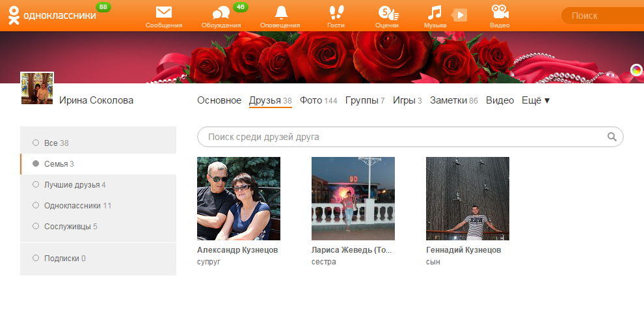Image resolution: width=644 pixels, height=310 pixels.
Task: Click Ирина Соколова small avatar photo
Action: 37,89
